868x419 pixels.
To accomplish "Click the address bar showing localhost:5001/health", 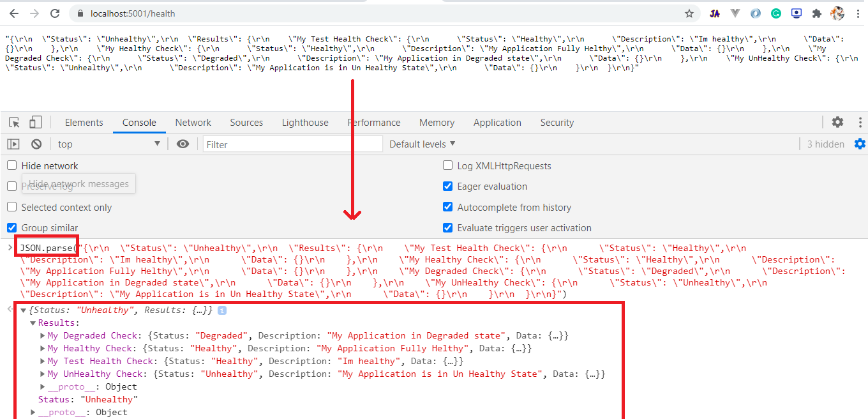I will tap(382, 13).
